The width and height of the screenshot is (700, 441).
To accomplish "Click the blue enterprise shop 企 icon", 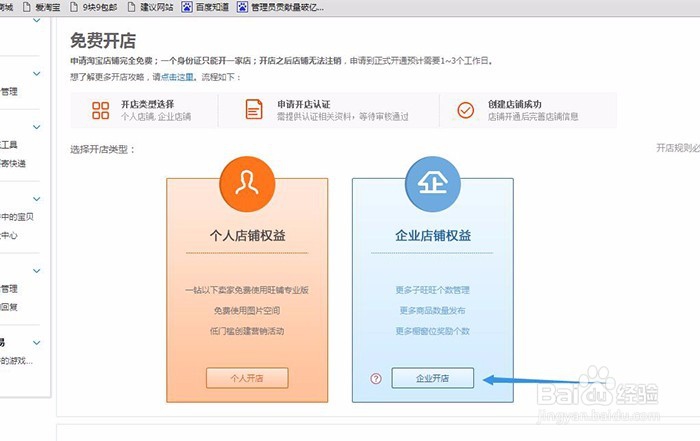I will (x=433, y=183).
